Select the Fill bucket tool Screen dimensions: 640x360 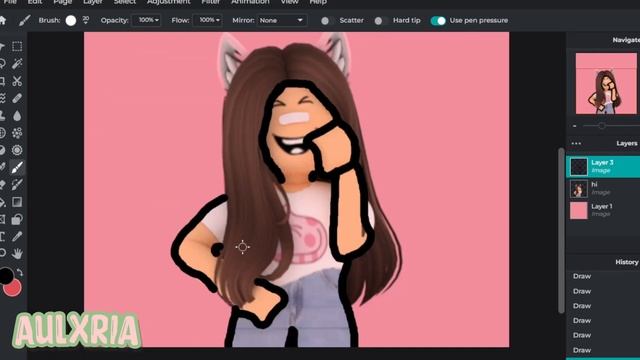point(2,202)
